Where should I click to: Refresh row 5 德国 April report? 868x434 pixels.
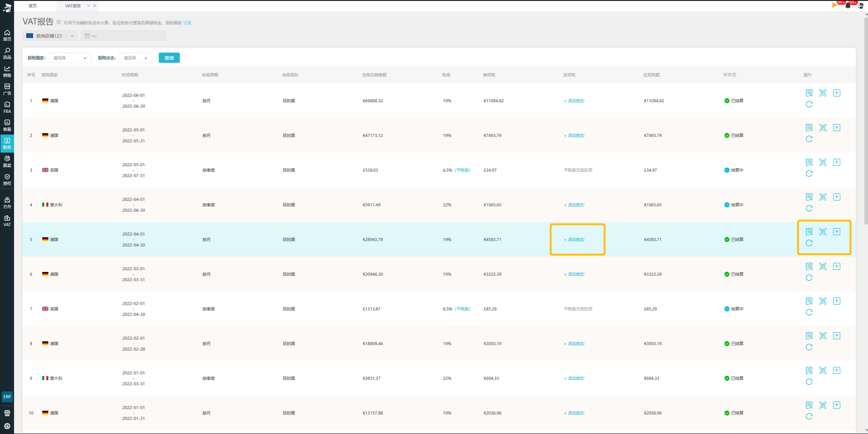point(809,243)
